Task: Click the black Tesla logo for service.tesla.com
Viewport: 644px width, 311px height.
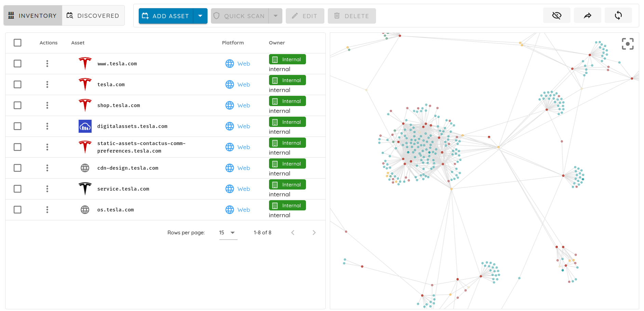Action: pyautogui.click(x=85, y=189)
